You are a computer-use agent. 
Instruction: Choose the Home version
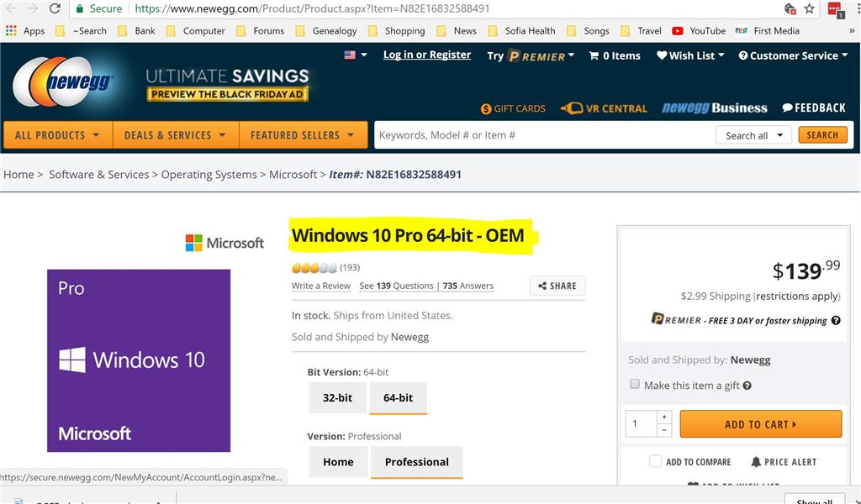338,462
